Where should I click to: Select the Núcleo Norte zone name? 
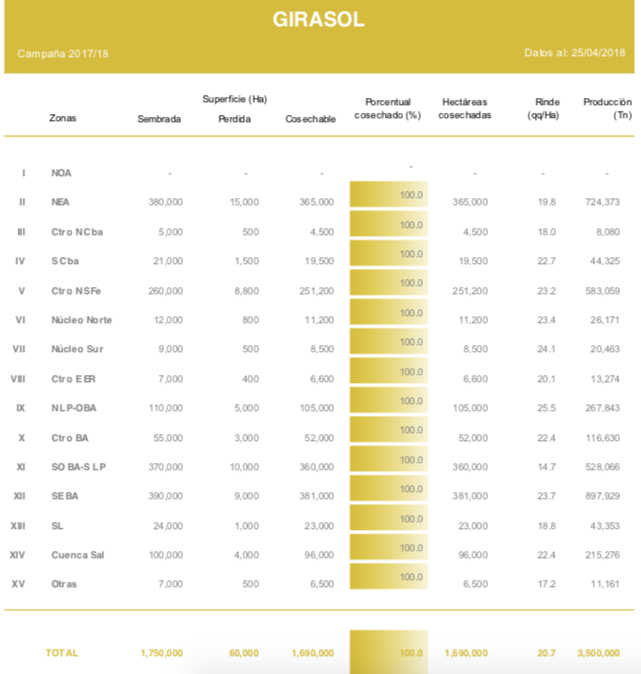pos(81,320)
